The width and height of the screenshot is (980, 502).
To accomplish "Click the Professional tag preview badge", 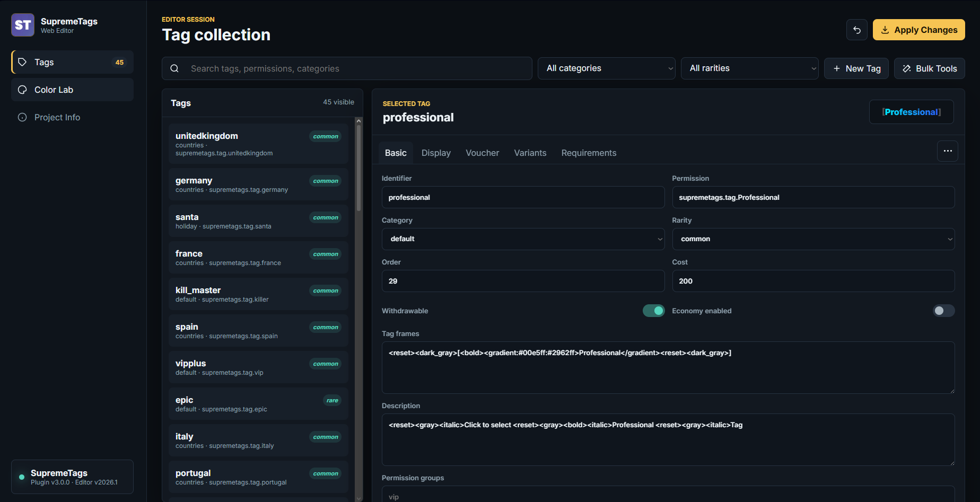I will (x=912, y=112).
